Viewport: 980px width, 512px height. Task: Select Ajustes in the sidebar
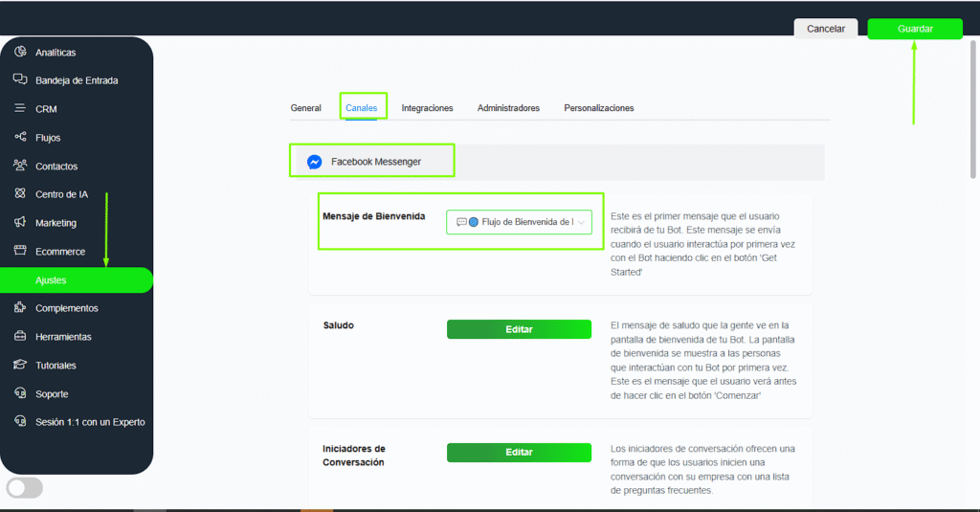(77, 280)
